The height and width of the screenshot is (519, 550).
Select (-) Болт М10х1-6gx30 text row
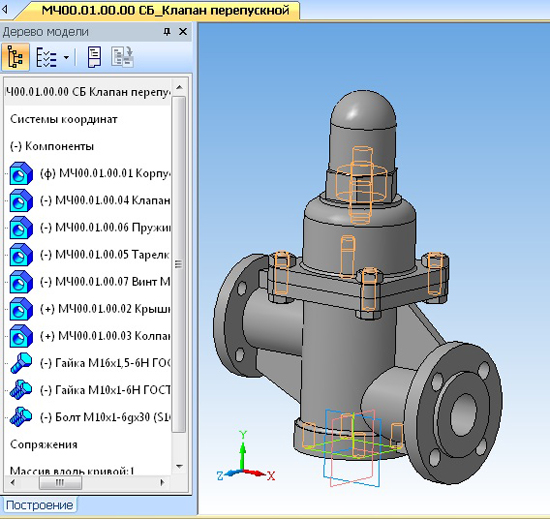pyautogui.click(x=105, y=417)
